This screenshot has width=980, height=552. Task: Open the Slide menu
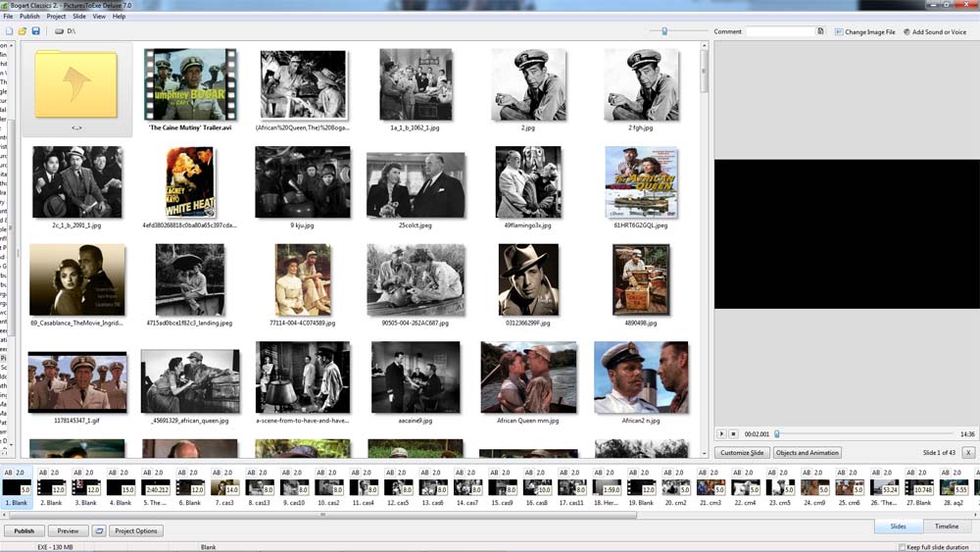79,17
